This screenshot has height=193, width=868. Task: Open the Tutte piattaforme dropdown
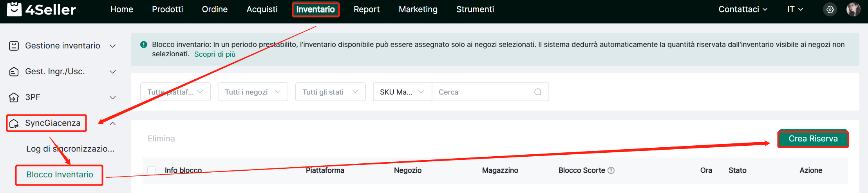point(175,92)
